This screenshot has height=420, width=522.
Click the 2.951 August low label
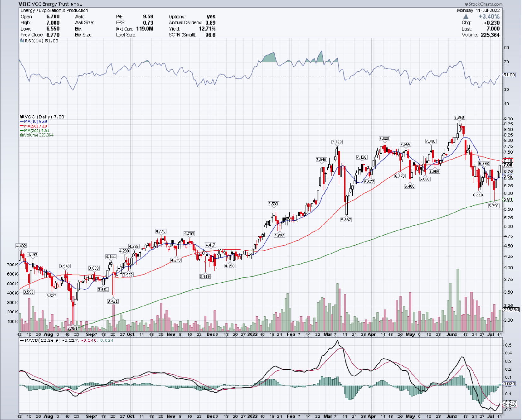coord(72,328)
